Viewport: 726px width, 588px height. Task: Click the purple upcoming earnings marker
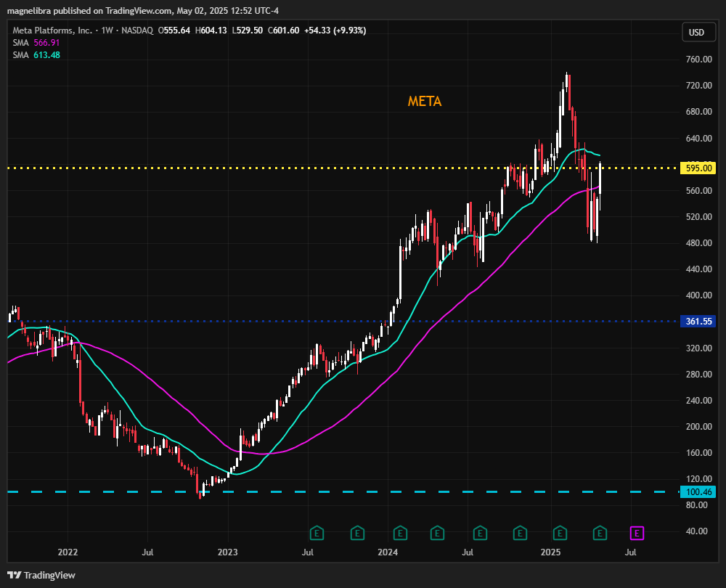(637, 534)
